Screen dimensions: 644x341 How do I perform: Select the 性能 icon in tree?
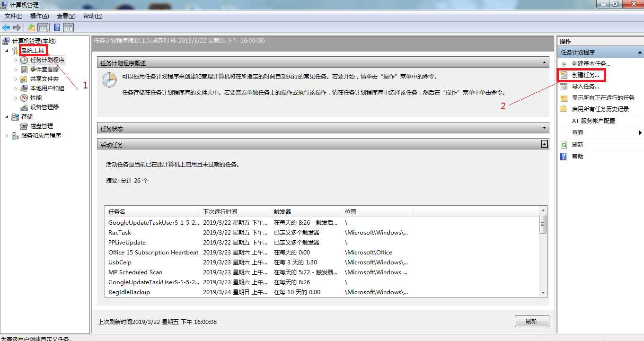click(24, 98)
